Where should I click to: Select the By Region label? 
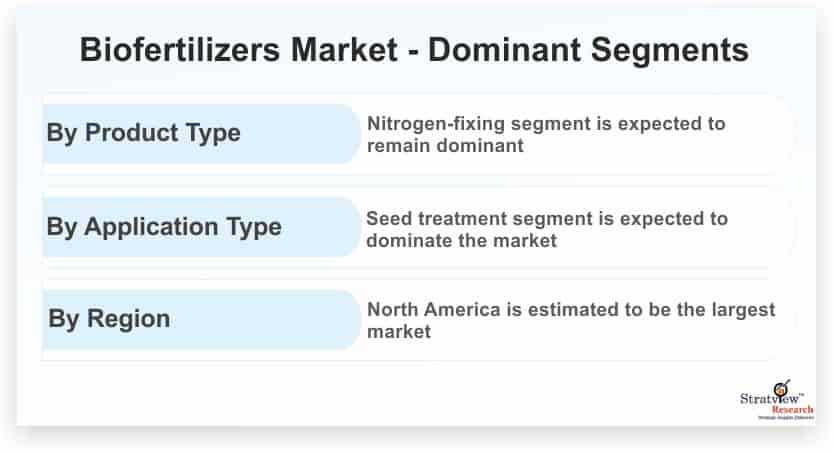[109, 319]
